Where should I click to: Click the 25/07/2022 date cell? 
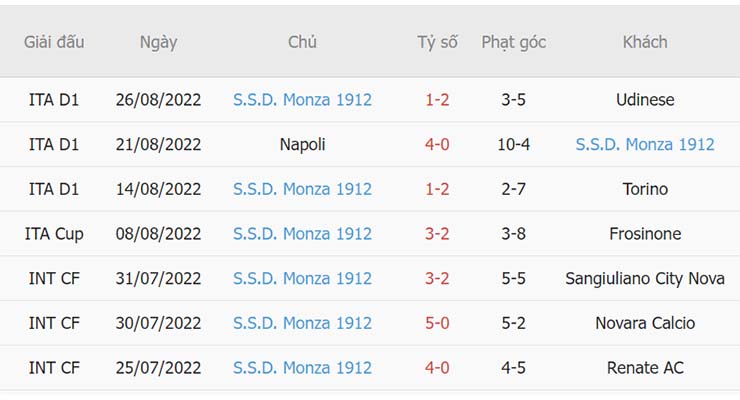[x=158, y=368]
